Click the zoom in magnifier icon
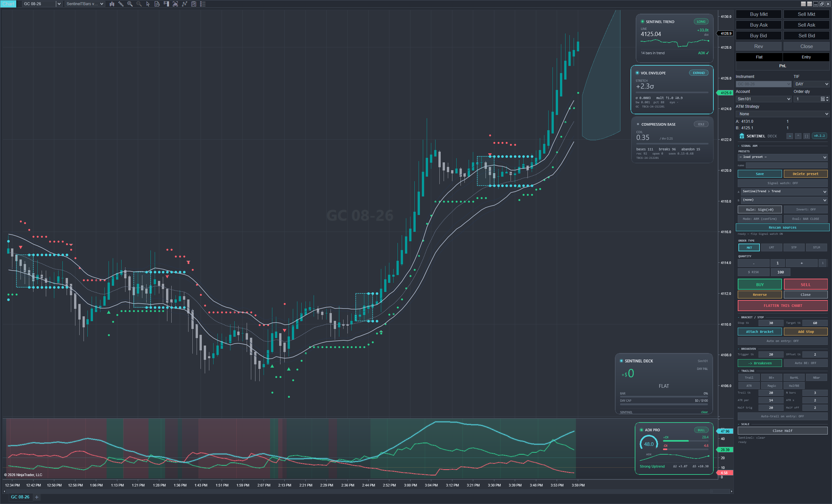 point(130,4)
